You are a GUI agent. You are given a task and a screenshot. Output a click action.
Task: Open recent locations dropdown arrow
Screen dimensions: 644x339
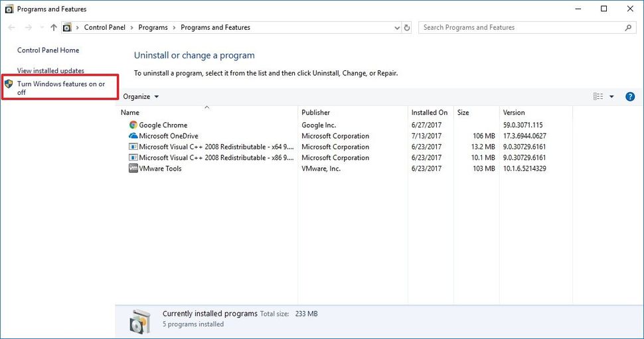coord(42,28)
